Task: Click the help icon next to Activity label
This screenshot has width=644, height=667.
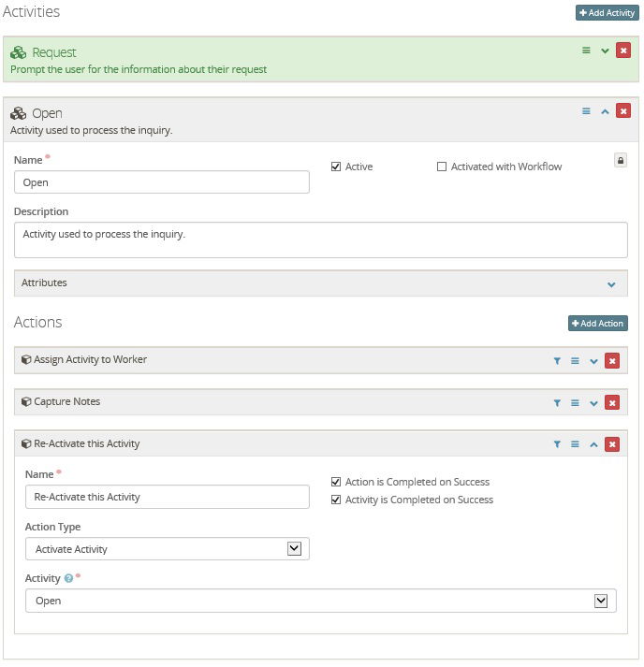Action: pyautogui.click(x=68, y=579)
